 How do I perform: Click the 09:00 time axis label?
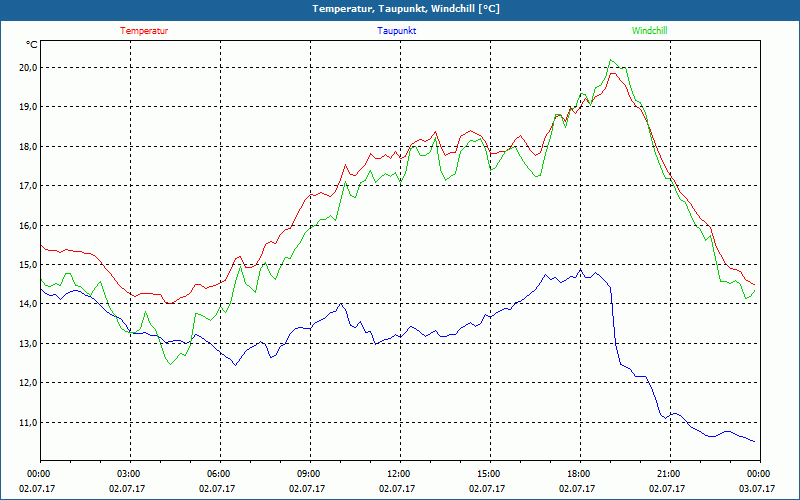point(310,473)
